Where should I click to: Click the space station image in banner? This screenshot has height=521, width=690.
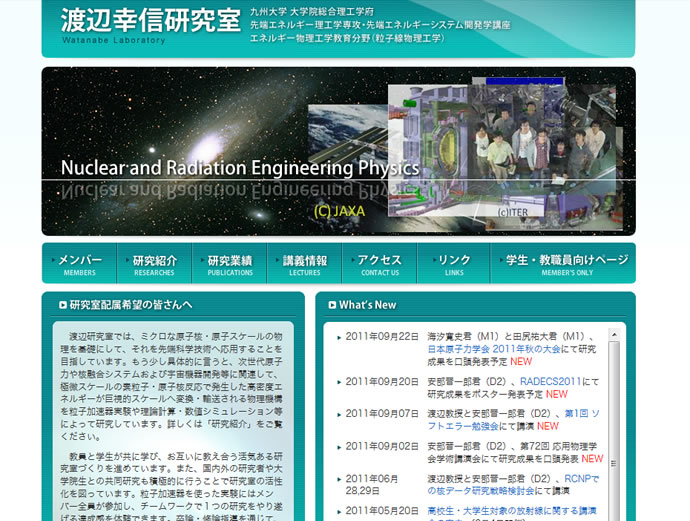[x=348, y=134]
